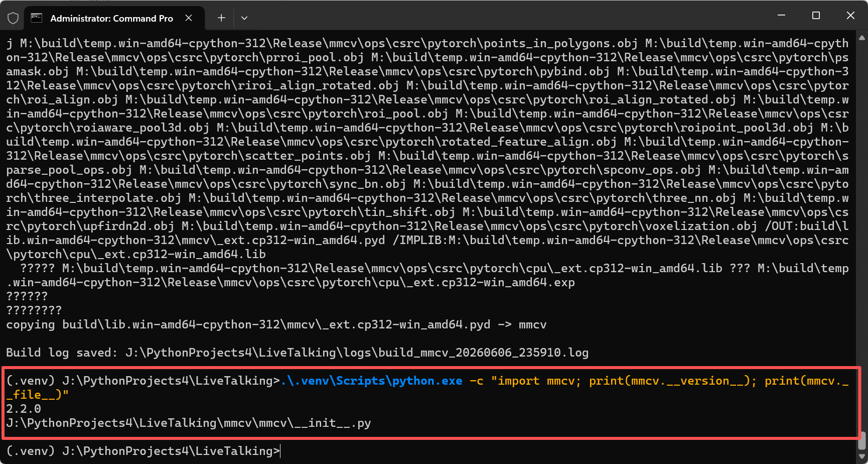Maximize the terminal window
This screenshot has height=464, width=868.
[816, 16]
